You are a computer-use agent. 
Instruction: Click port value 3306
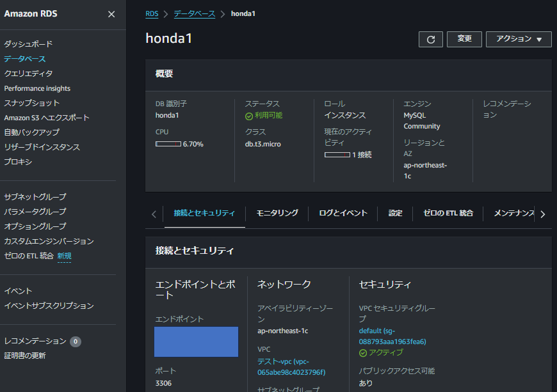click(x=163, y=384)
